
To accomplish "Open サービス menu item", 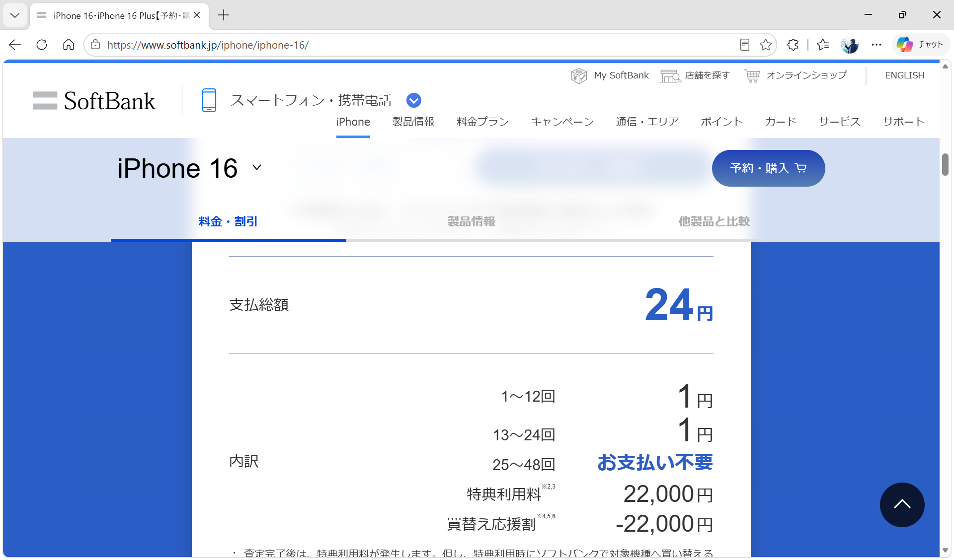I will 840,122.
